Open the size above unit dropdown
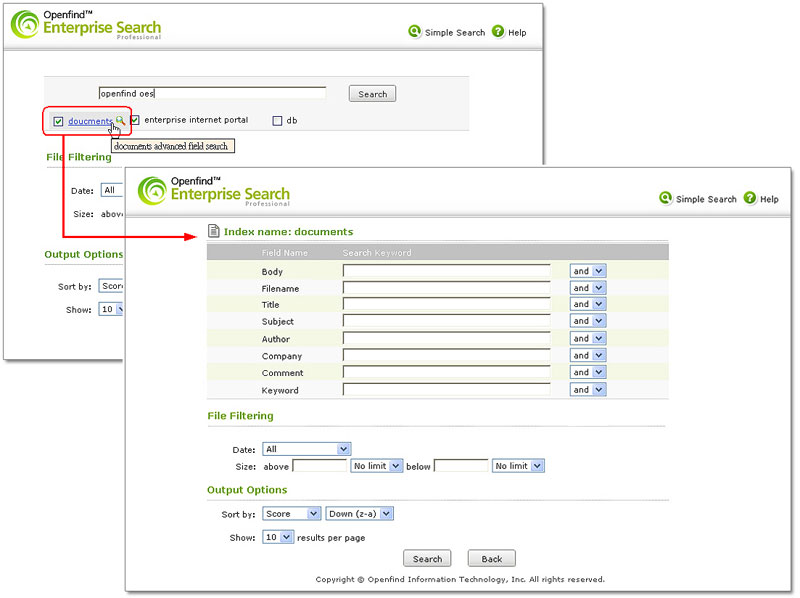The height and width of the screenshot is (598, 800). click(377, 466)
